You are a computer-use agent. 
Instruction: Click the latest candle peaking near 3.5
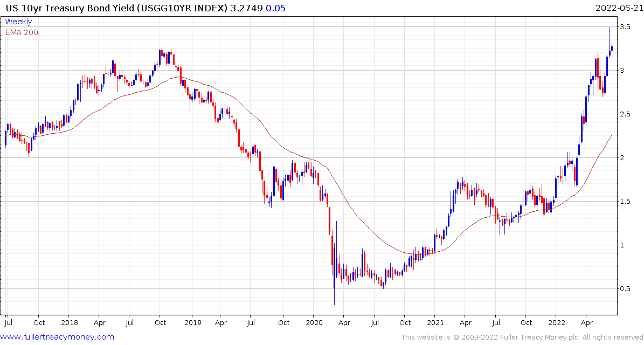tap(610, 42)
